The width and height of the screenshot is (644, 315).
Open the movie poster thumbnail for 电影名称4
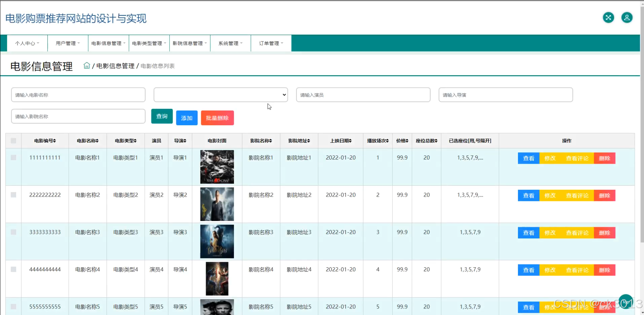[x=217, y=279]
